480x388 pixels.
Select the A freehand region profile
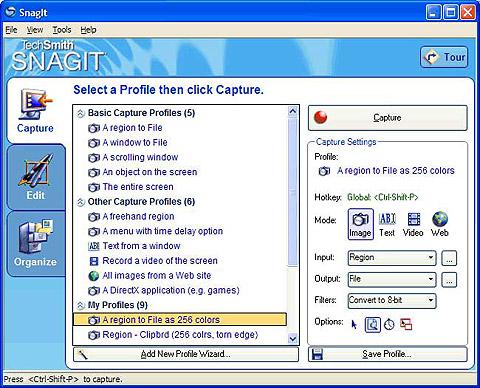[x=180, y=216]
